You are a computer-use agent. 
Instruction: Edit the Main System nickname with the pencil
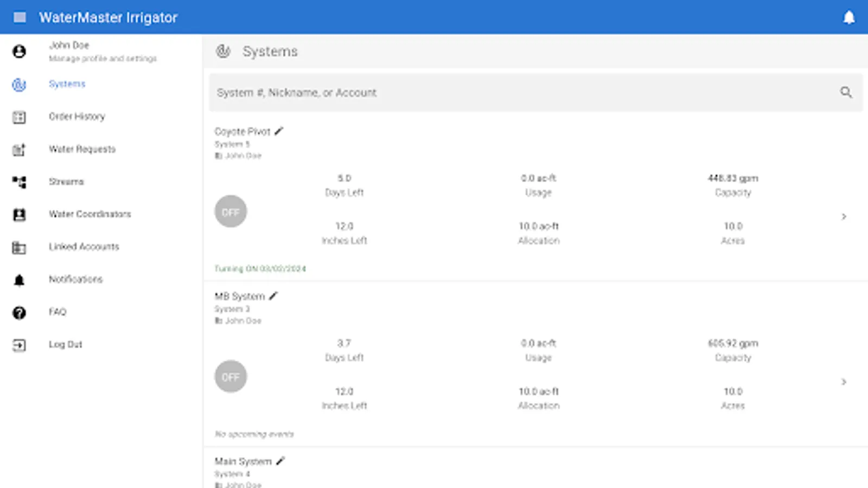coord(281,460)
